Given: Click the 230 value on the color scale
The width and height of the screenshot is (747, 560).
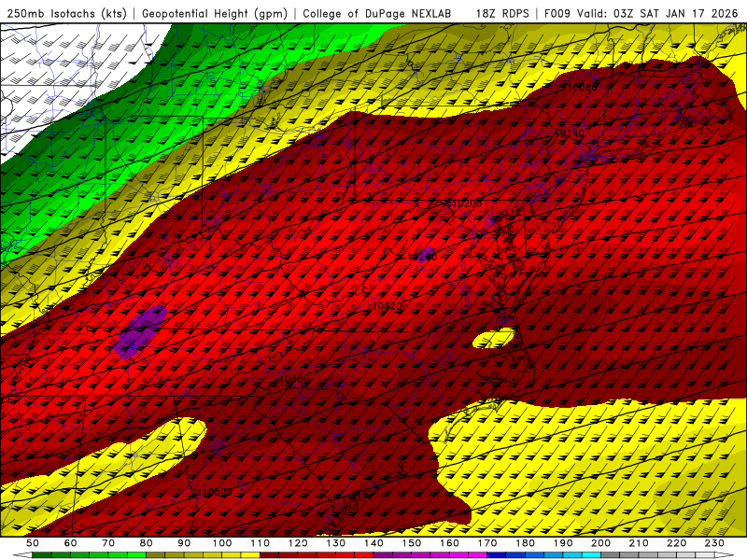Looking at the screenshot, I should [x=714, y=543].
